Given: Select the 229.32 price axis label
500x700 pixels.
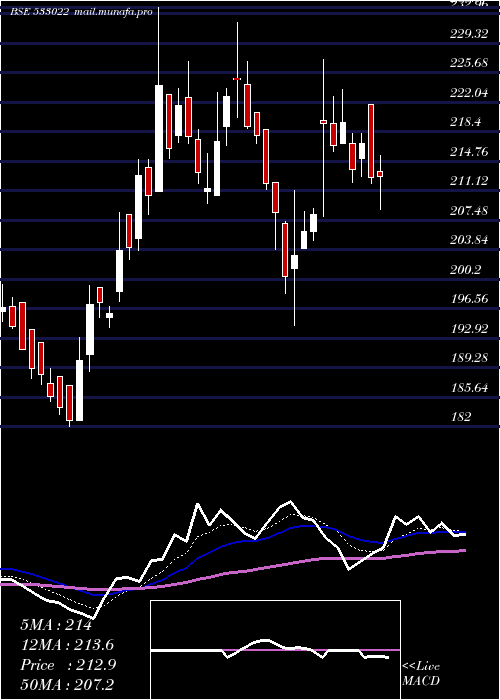Looking at the screenshot, I should pos(469,33).
